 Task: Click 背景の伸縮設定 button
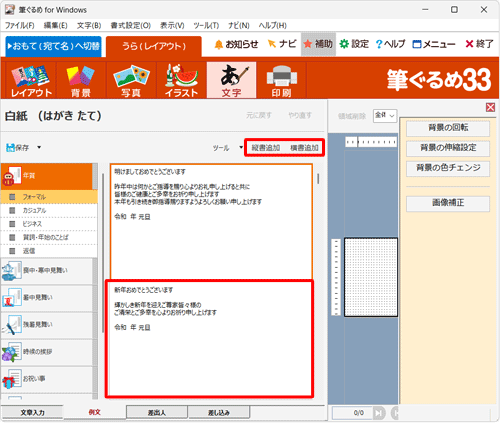[448, 148]
